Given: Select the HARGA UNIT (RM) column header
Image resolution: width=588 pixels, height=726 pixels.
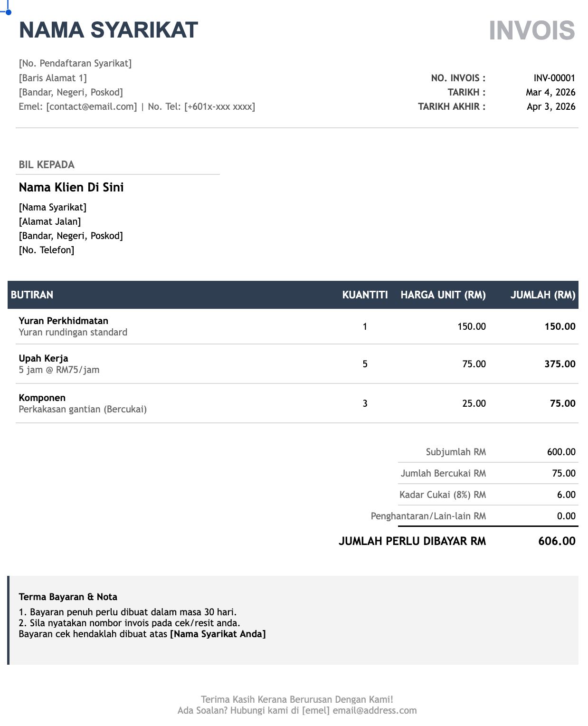Looking at the screenshot, I should tap(443, 295).
